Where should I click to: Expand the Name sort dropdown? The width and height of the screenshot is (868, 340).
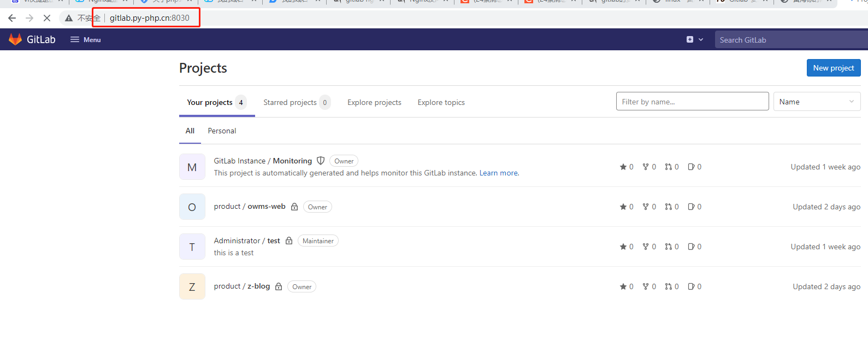point(817,101)
